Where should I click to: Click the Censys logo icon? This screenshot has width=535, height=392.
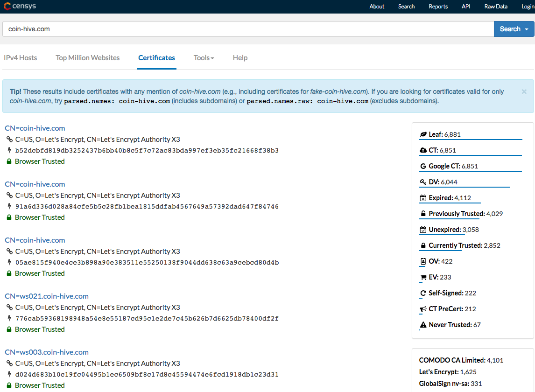(x=7, y=7)
